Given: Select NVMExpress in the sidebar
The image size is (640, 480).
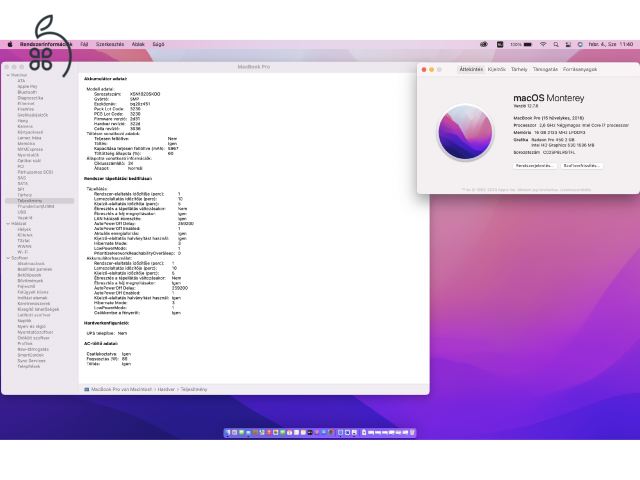Looking at the screenshot, I should point(30,149).
